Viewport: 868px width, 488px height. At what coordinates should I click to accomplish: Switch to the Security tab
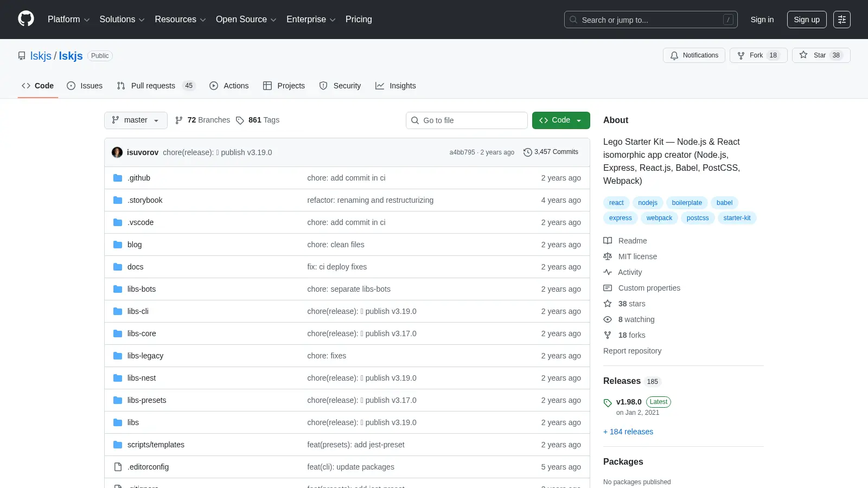click(340, 86)
